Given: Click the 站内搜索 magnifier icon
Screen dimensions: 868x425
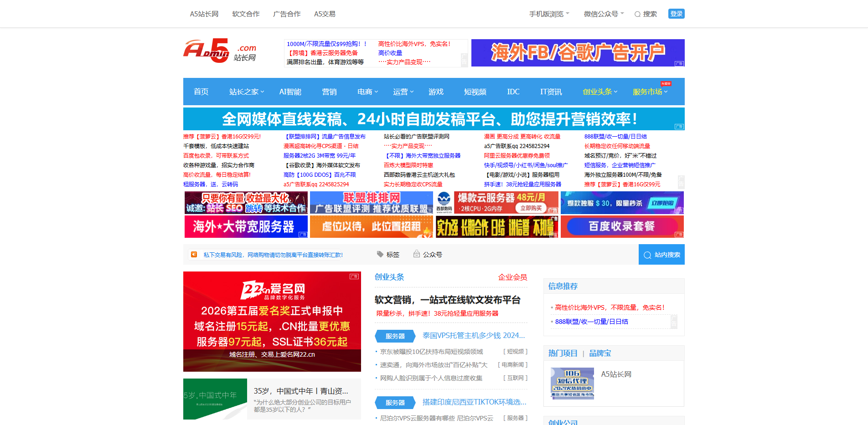Looking at the screenshot, I should 647,255.
